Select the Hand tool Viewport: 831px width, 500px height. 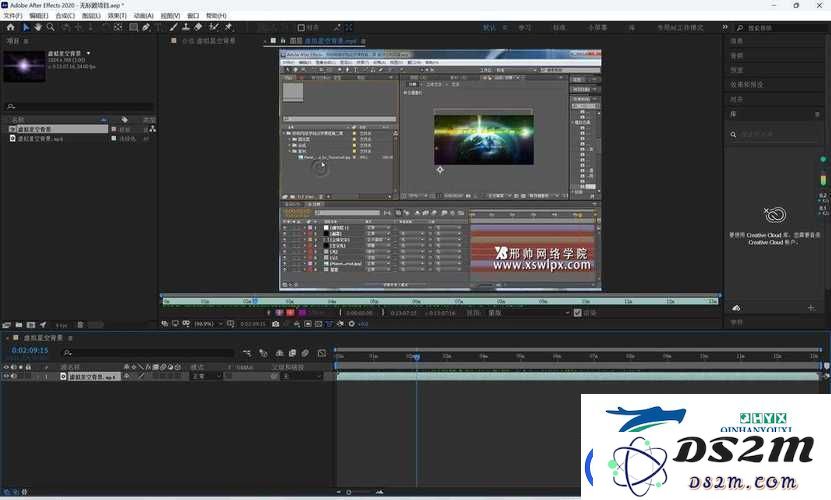coord(38,27)
